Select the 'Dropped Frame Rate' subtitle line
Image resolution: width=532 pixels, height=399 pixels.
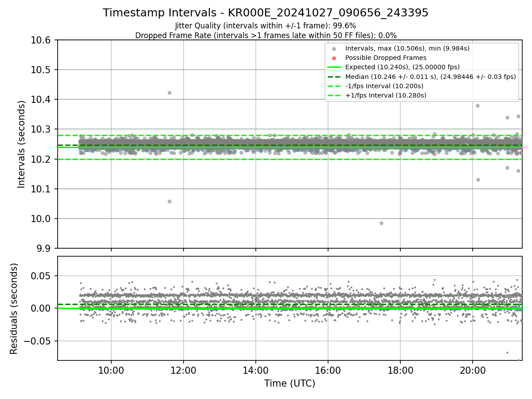(266, 35)
